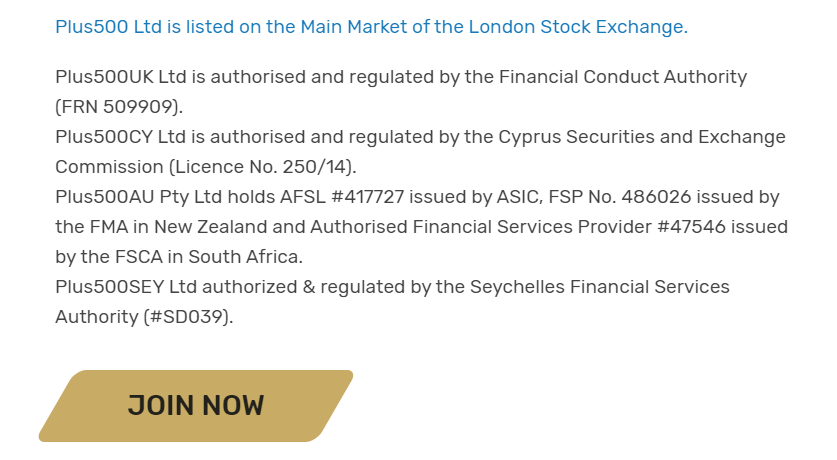
Task: Click the AFSL #417727 number
Action: point(342,197)
